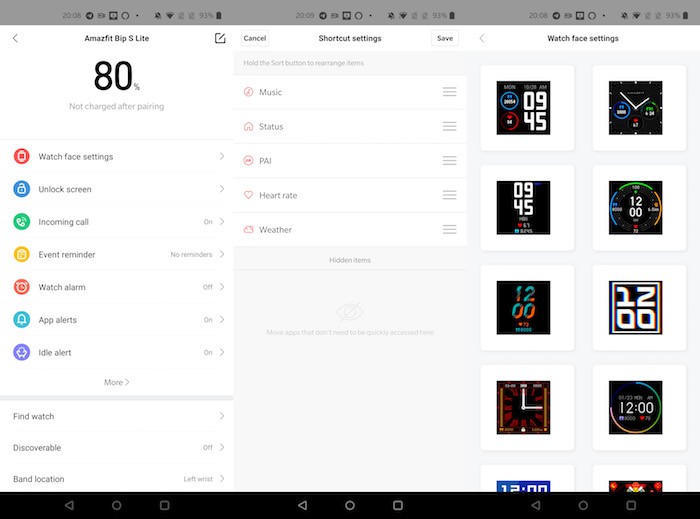Screen dimensions: 700x519
Task: Tap the blue Unlock screen lock icon
Action: tap(21, 189)
